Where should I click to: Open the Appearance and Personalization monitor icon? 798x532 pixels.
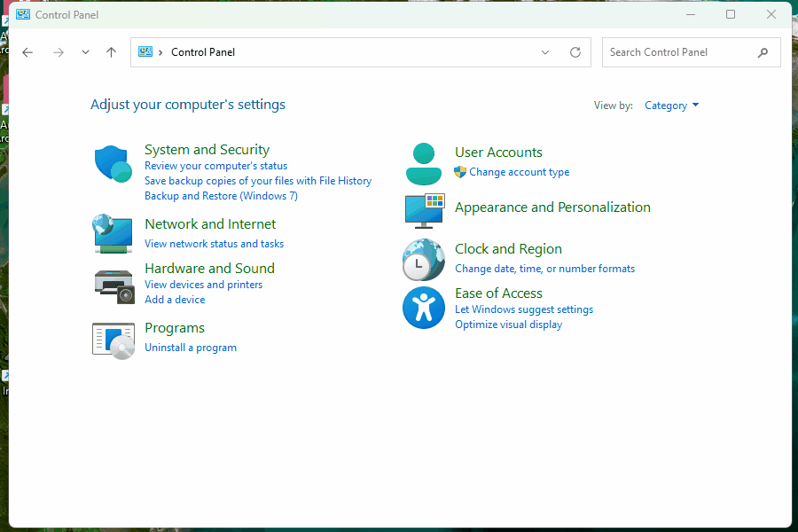tap(425, 211)
